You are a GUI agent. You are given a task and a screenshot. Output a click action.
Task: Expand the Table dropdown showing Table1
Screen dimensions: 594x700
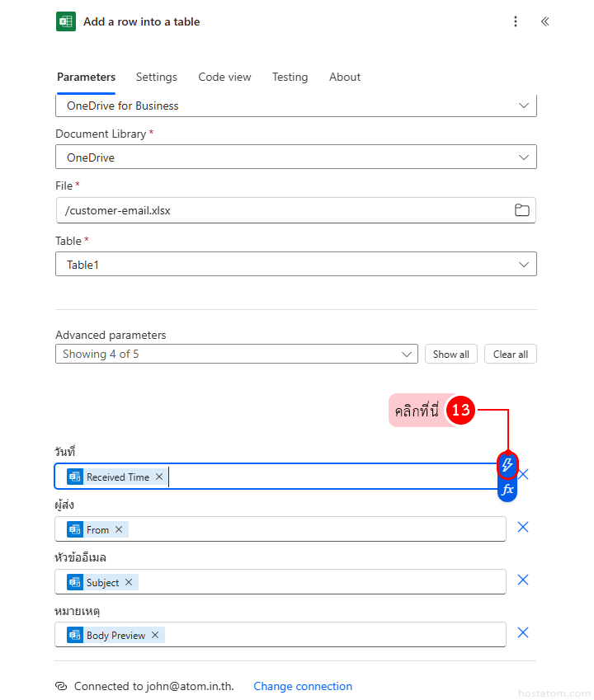tap(523, 265)
